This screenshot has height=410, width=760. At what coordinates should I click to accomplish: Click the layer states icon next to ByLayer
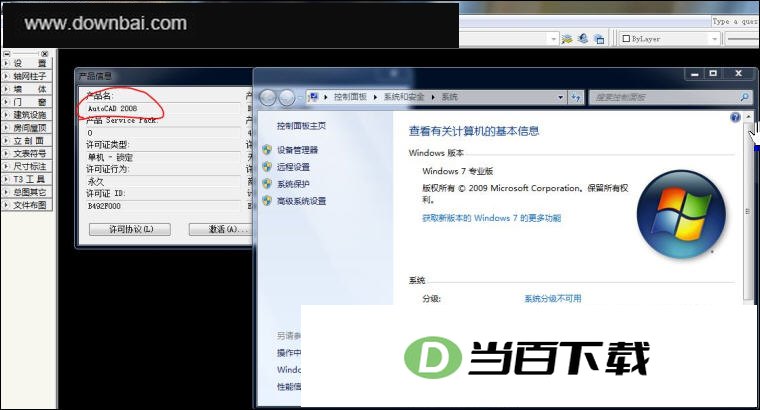[599, 39]
